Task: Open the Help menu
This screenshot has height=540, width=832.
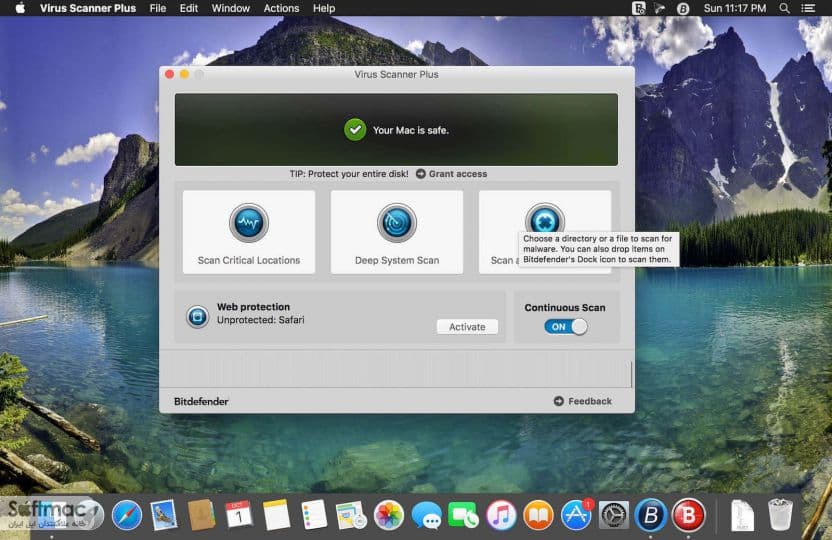Action: point(324,8)
